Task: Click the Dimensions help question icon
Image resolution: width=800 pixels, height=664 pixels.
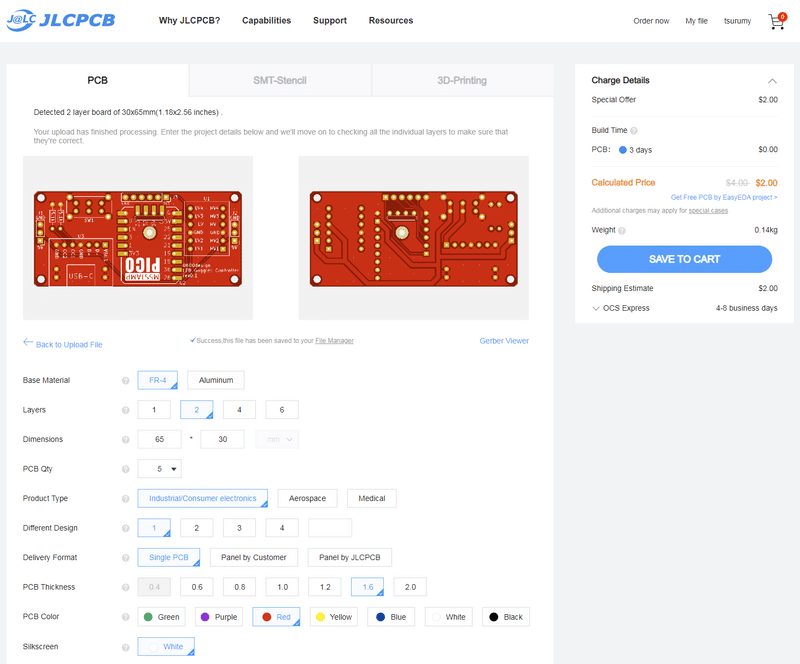Action: tap(126, 440)
